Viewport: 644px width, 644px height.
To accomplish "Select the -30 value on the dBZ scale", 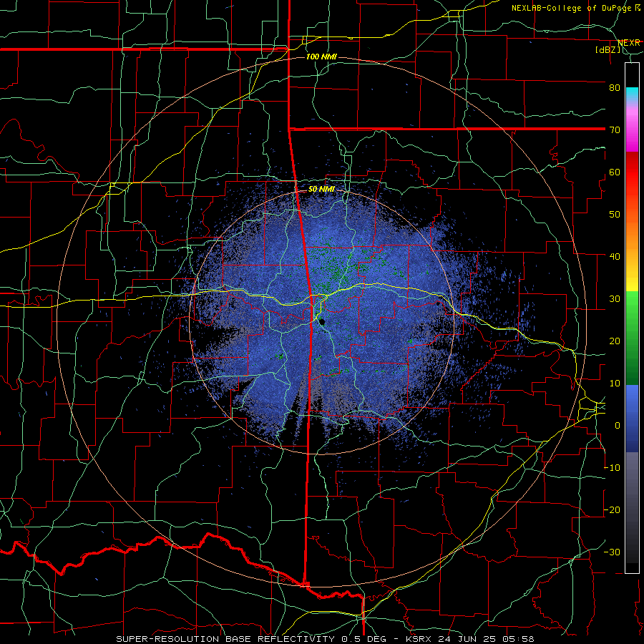I will (x=612, y=552).
